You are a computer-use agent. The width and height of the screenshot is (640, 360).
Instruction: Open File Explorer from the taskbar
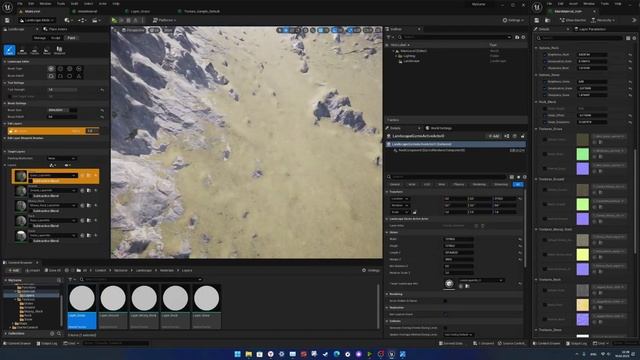coord(249,354)
